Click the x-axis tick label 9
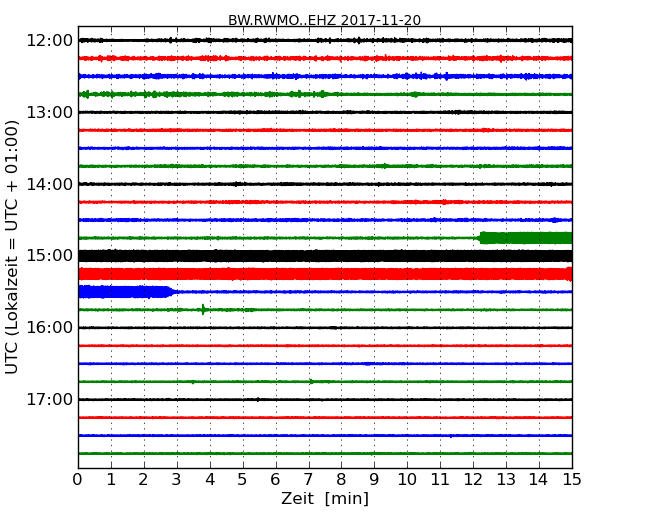Screen dimensions: 650x520 point(374,479)
